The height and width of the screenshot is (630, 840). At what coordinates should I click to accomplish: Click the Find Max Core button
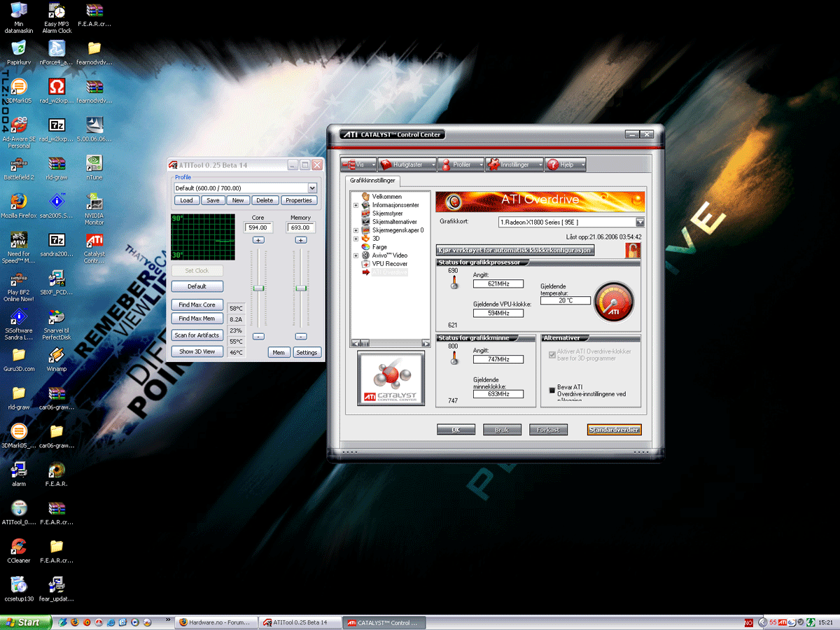pos(197,305)
